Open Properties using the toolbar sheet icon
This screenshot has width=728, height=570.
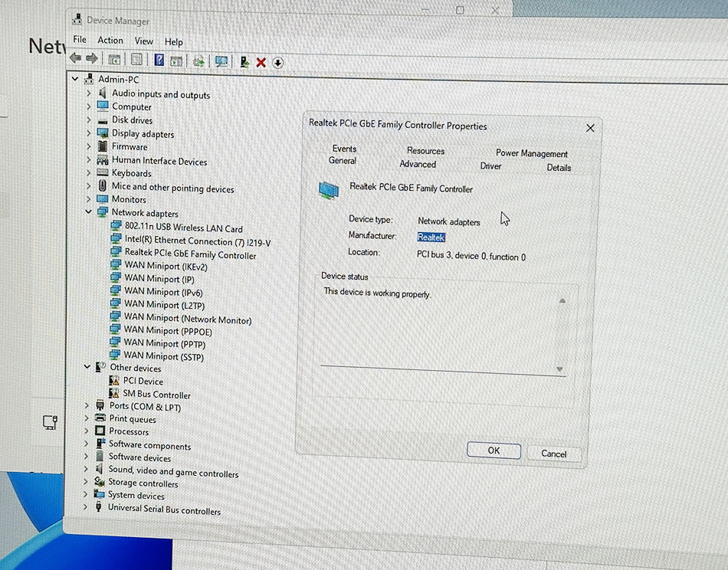pos(136,60)
